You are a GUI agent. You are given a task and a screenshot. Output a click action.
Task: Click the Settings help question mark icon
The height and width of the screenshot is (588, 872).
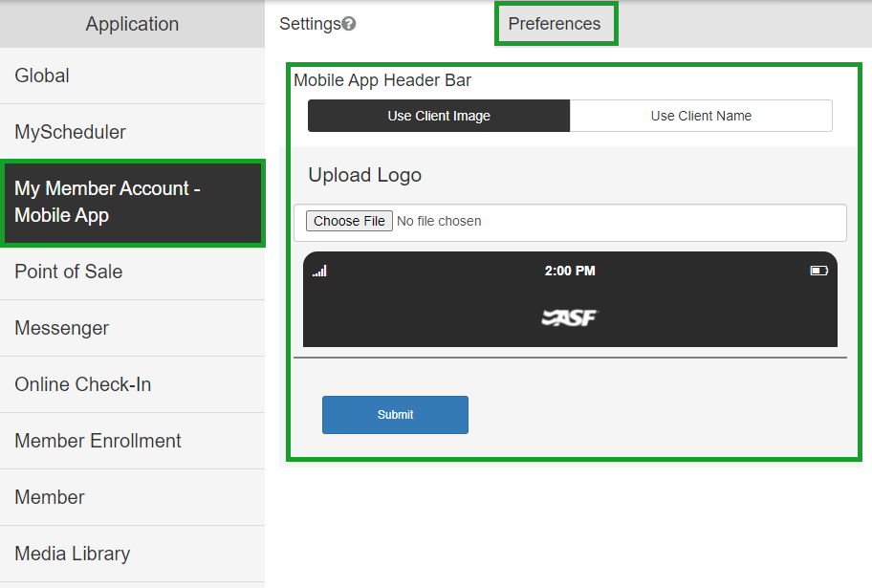[349, 24]
